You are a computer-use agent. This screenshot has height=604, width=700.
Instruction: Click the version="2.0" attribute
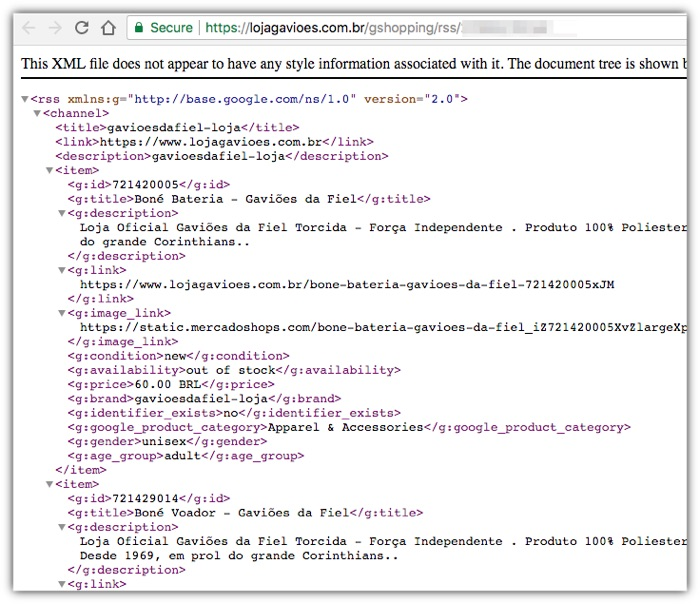(412, 99)
